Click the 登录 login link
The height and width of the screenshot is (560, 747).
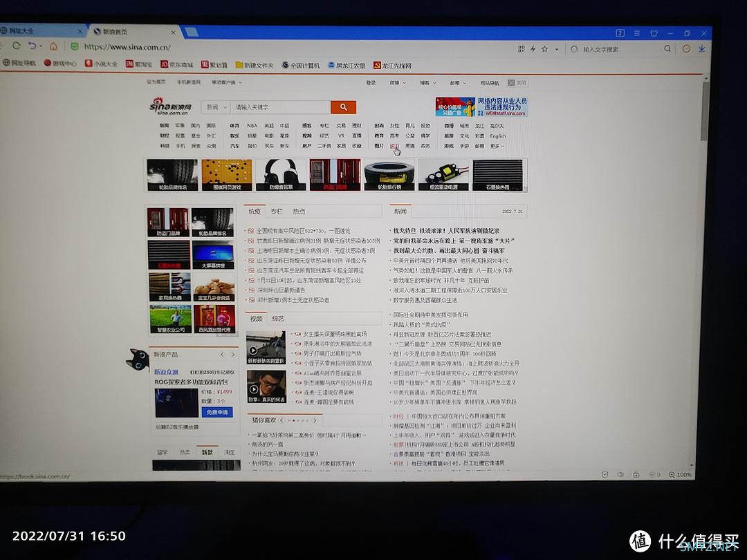[x=371, y=83]
